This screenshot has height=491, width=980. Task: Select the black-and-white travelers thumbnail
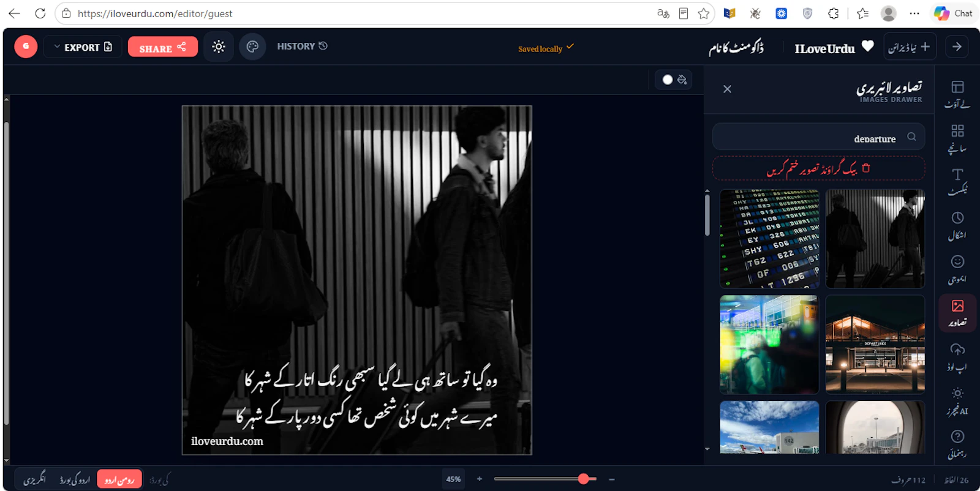[875, 239]
